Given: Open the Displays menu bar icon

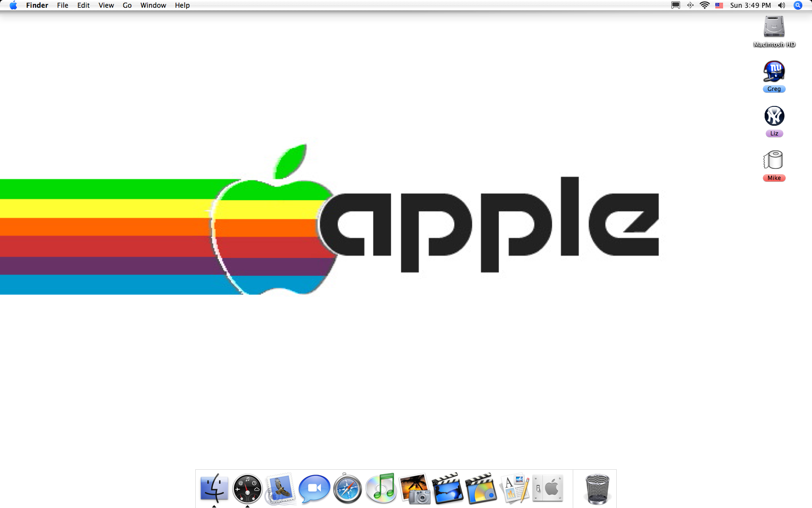Looking at the screenshot, I should (676, 5).
